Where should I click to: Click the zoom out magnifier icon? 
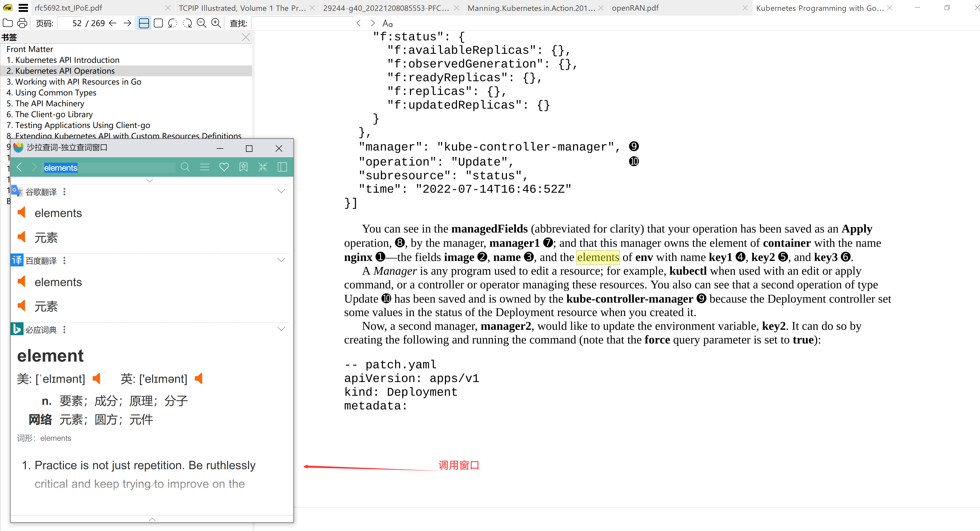pos(202,23)
